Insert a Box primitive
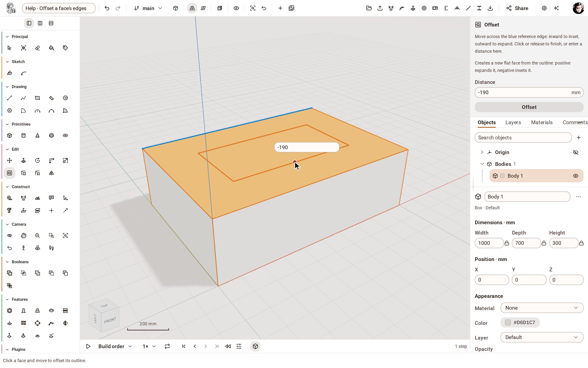The height and width of the screenshot is (368, 588). [x=9, y=135]
